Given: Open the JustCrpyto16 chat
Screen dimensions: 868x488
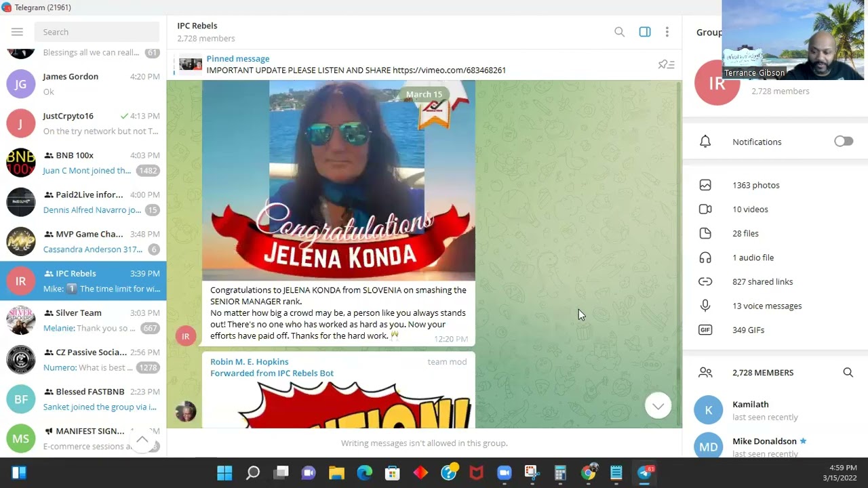Looking at the screenshot, I should pos(83,123).
